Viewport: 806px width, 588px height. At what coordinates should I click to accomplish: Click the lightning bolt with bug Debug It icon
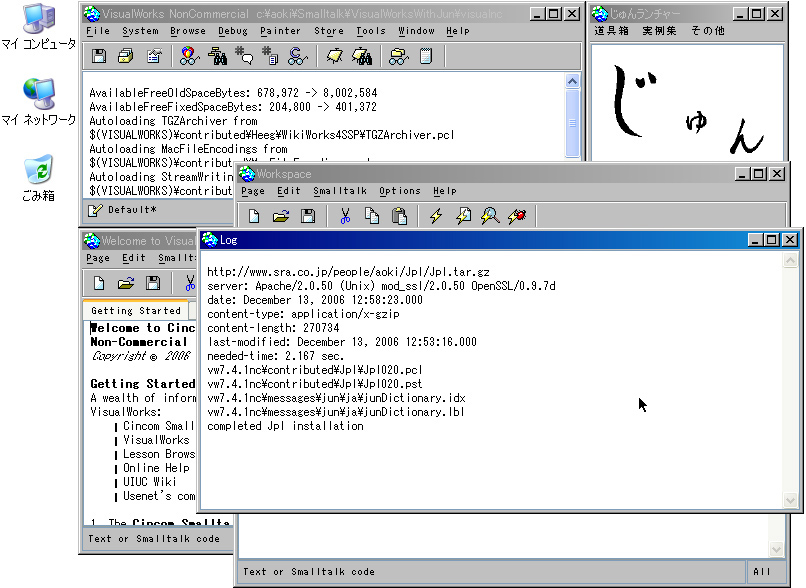(517, 216)
